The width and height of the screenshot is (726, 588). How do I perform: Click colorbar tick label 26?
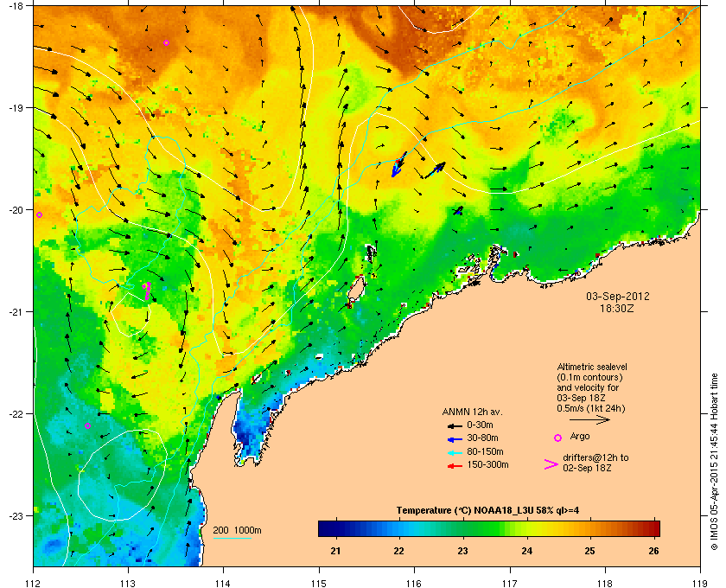653,552
